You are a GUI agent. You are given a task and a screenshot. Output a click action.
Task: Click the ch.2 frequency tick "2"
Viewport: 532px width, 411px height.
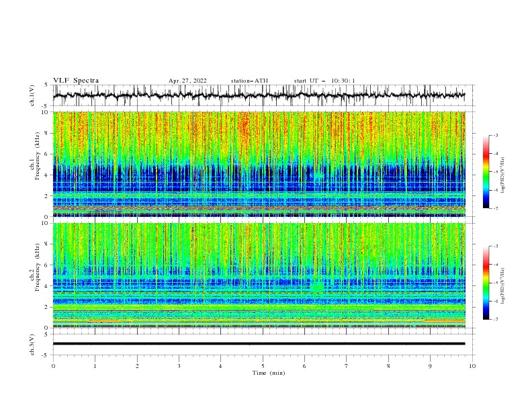(x=46, y=307)
